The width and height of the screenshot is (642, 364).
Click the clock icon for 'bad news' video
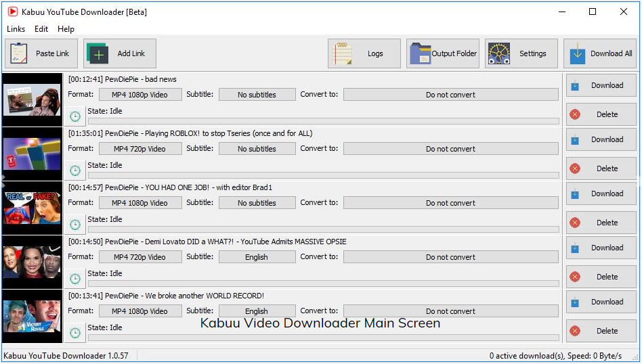[75, 116]
